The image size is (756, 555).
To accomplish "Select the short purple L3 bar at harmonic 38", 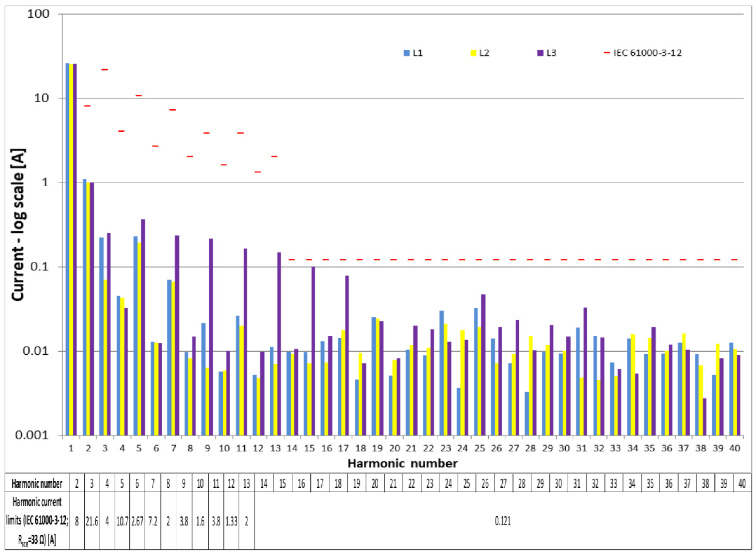I will pos(704,417).
